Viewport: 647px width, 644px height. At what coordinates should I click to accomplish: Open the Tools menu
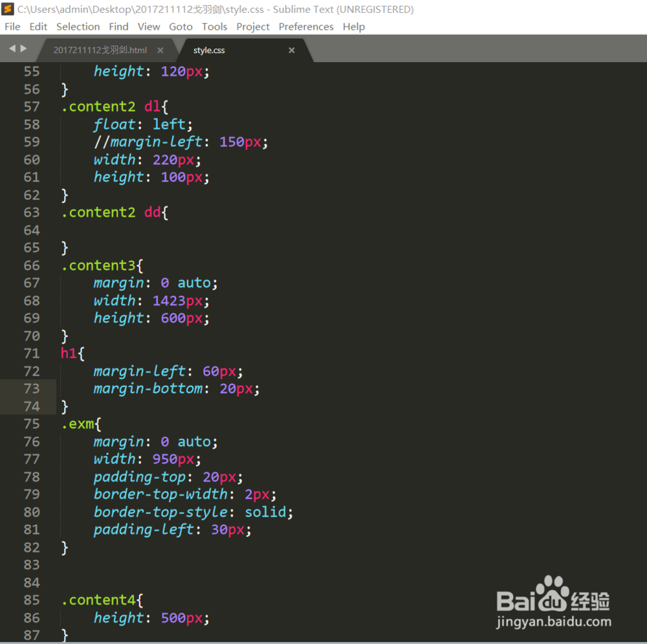tap(215, 27)
